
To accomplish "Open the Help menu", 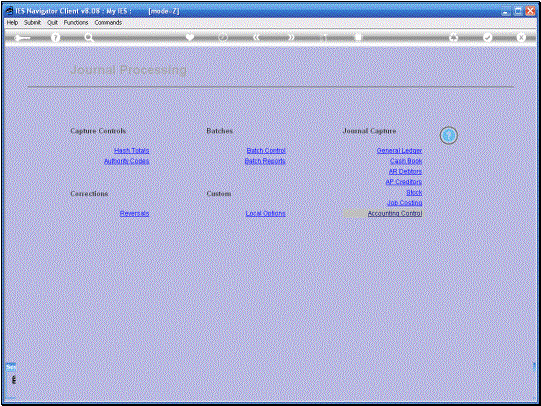I will click(x=12, y=22).
